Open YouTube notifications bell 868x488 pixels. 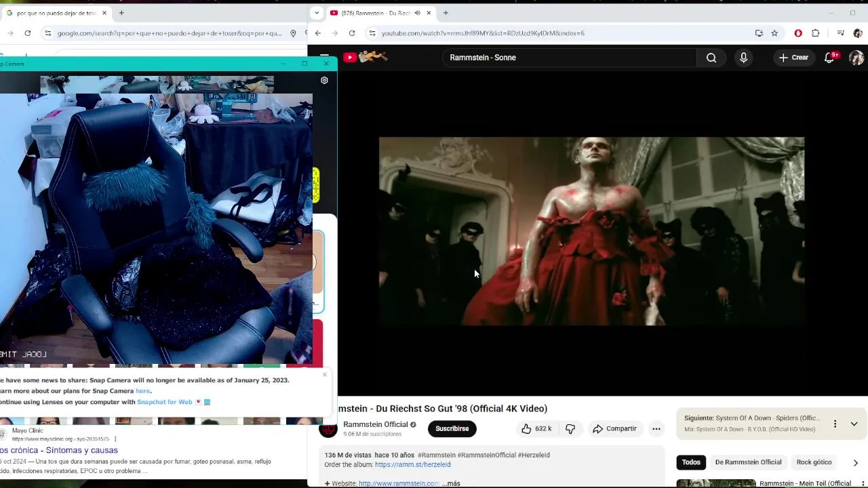[829, 58]
